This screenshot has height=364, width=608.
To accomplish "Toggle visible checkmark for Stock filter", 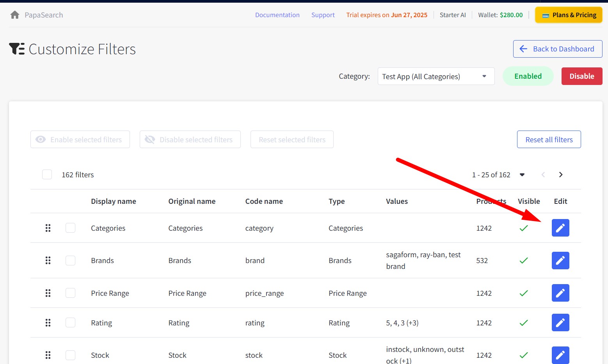I will (524, 355).
